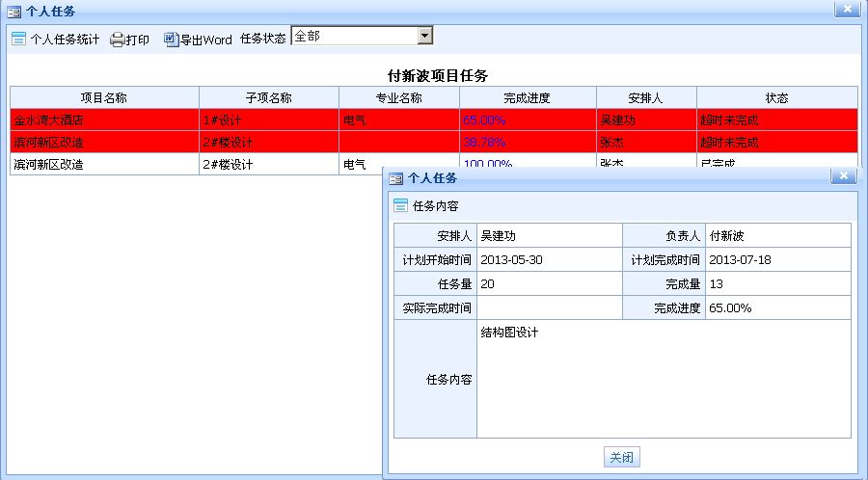The width and height of the screenshot is (868, 480).
Task: Click the 任务内容 section header icon
Action: pyautogui.click(x=400, y=205)
